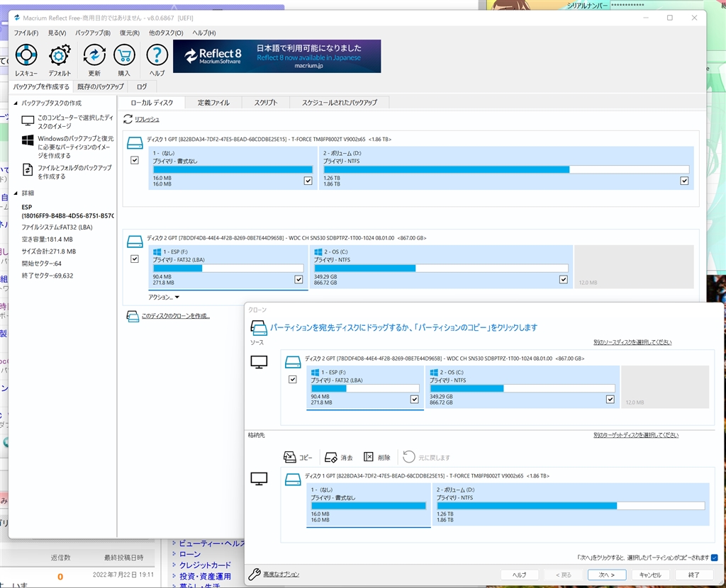This screenshot has width=726, height=588.
Task: Click the キャンセル button
Action: [x=650, y=575]
